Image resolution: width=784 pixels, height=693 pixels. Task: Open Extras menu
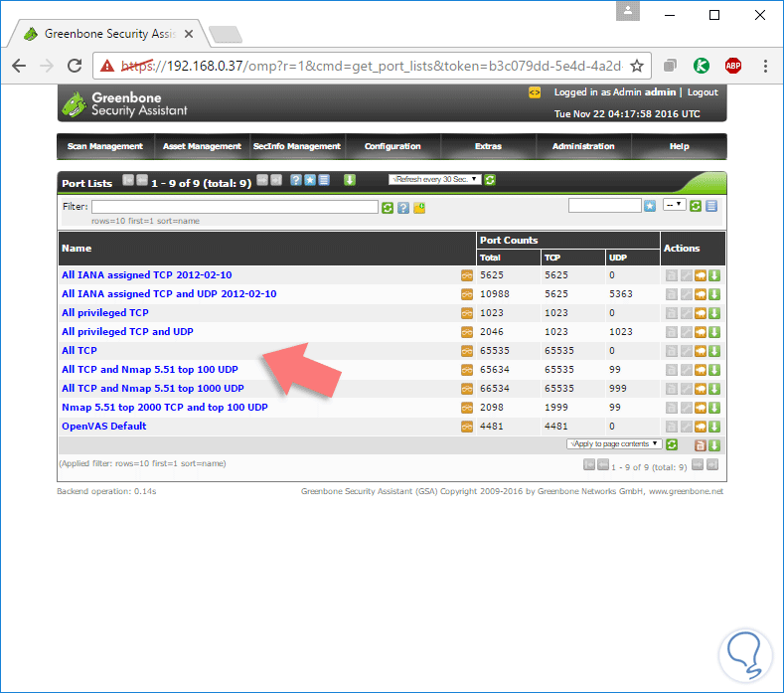click(x=488, y=146)
